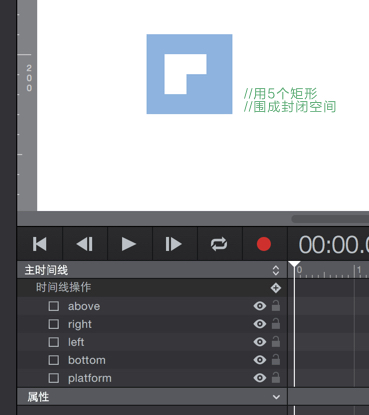Viewport: 369px width, 415px height.
Task: Click rectangle icon beside left
Action: point(54,342)
